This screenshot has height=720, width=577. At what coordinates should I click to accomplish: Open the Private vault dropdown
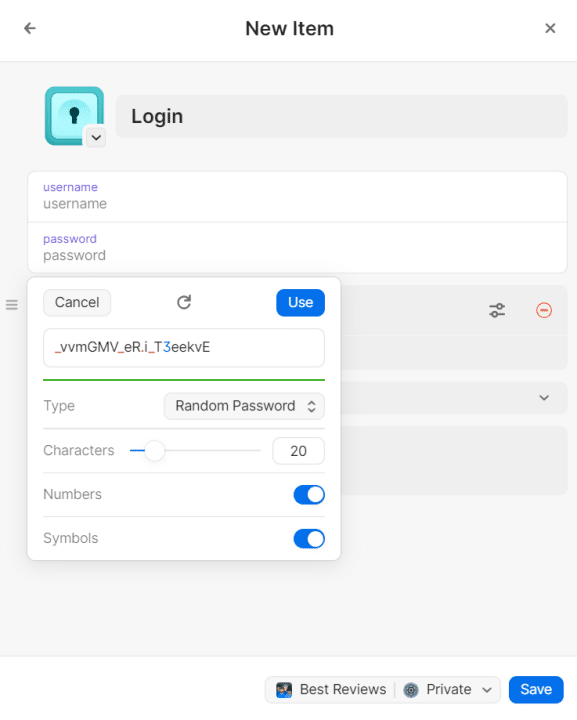pos(448,689)
